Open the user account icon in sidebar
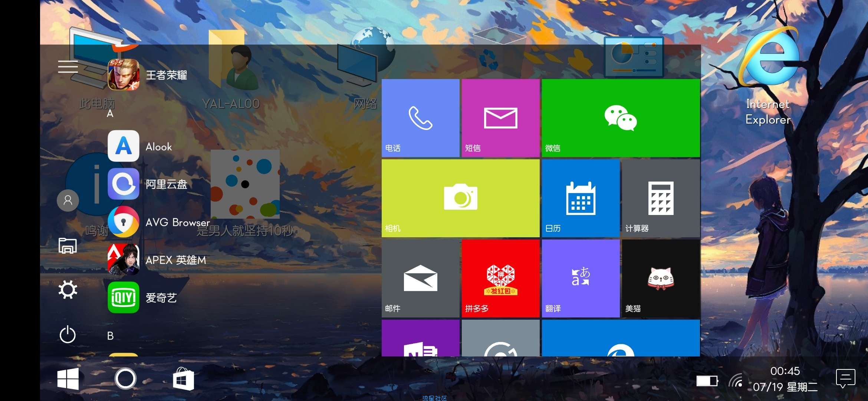868x401 pixels. click(x=68, y=200)
